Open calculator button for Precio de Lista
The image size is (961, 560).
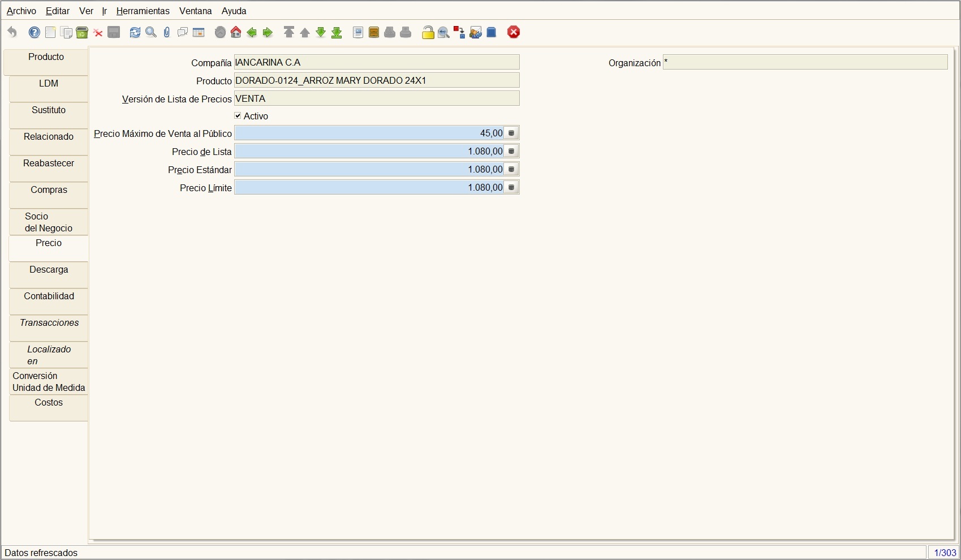pyautogui.click(x=511, y=151)
